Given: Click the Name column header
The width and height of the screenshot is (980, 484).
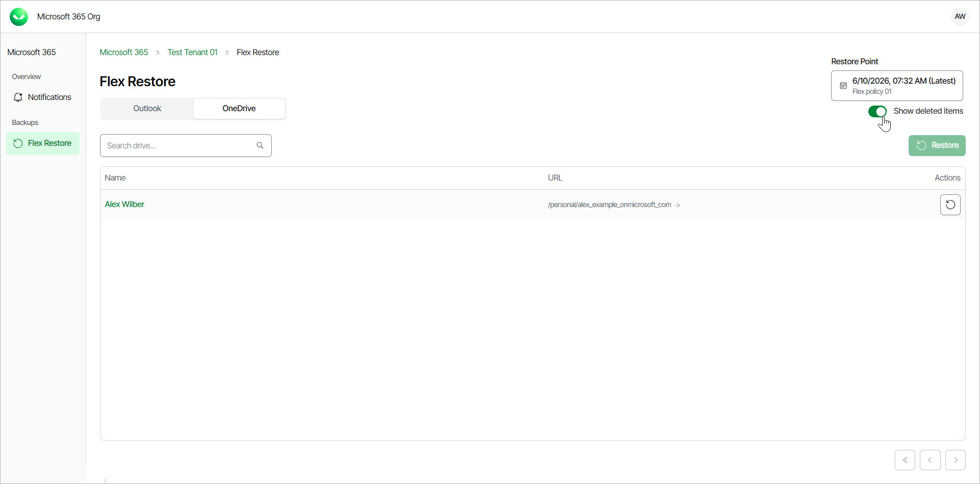Looking at the screenshot, I should point(115,178).
